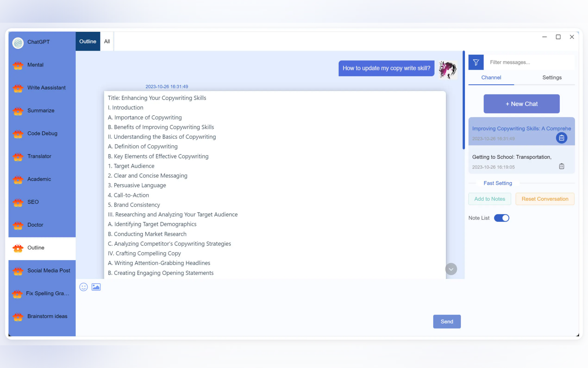This screenshot has height=368, width=588.
Task: Delete the Improving Copywriting Skills chat
Action: click(x=561, y=138)
